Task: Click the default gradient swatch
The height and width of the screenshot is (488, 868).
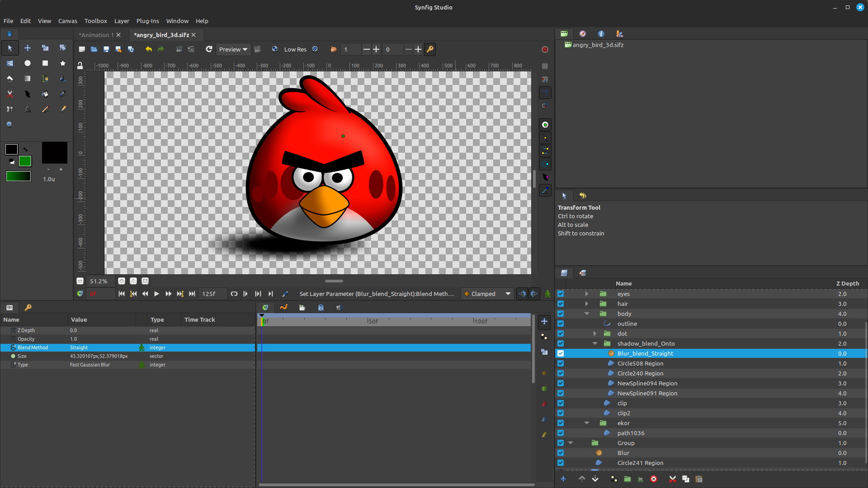Action: [x=19, y=176]
